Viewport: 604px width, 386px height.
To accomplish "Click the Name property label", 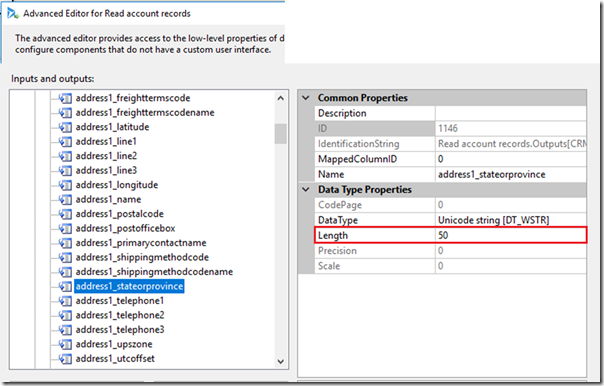I will [331, 175].
